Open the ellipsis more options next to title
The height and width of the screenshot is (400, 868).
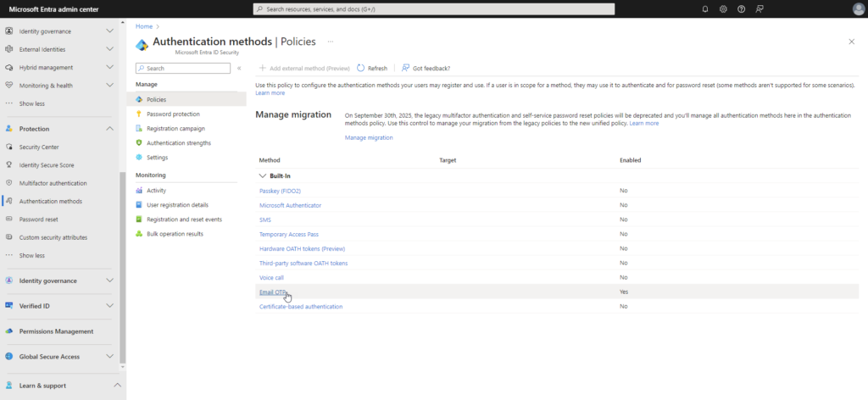(331, 41)
